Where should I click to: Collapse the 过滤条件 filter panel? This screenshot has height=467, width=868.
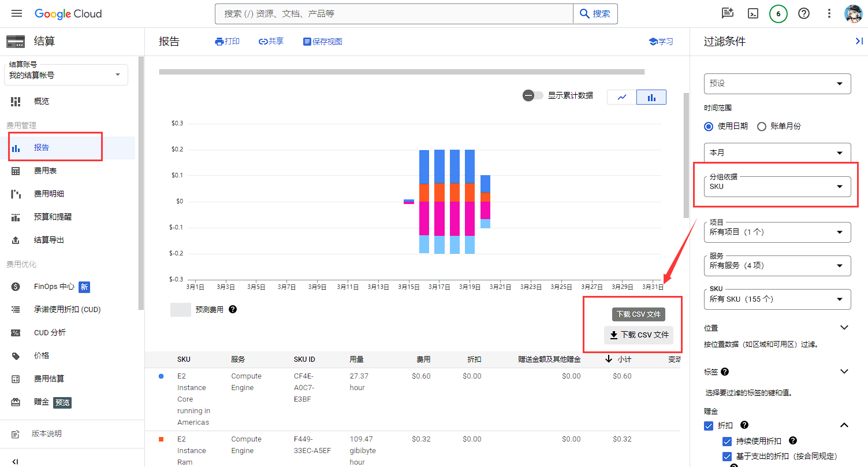(858, 41)
